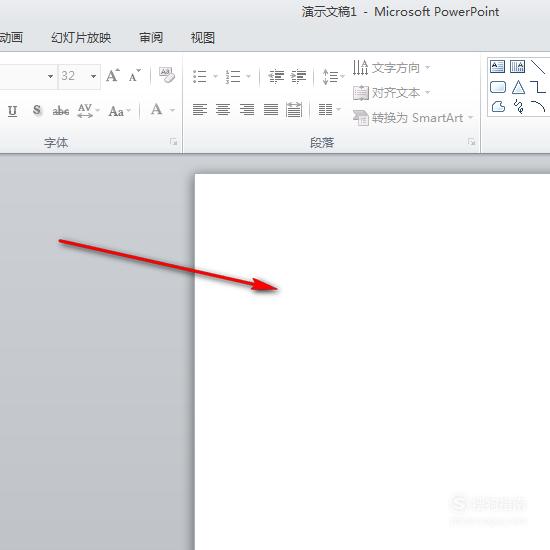Open the 字体 font dialog launcher
The height and width of the screenshot is (550, 550).
point(173,142)
